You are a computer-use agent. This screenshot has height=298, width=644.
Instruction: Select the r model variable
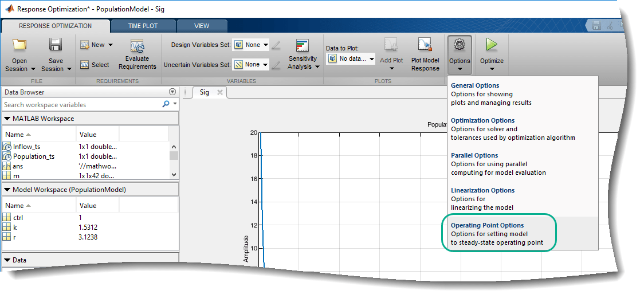[x=91, y=237]
